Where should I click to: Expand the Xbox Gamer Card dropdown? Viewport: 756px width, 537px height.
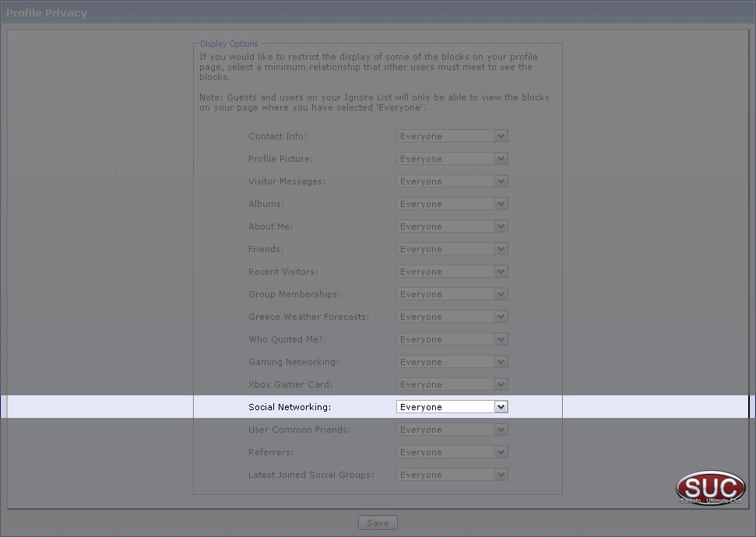tap(452, 384)
